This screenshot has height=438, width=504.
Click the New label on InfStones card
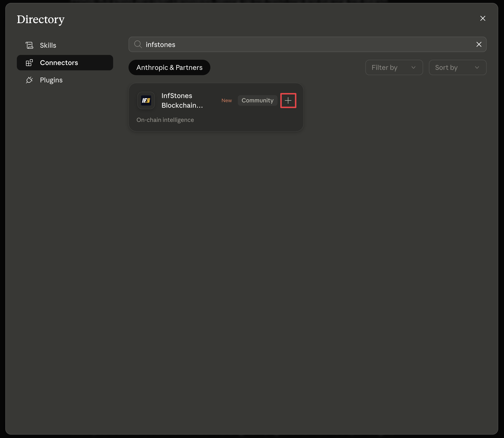pyautogui.click(x=226, y=100)
